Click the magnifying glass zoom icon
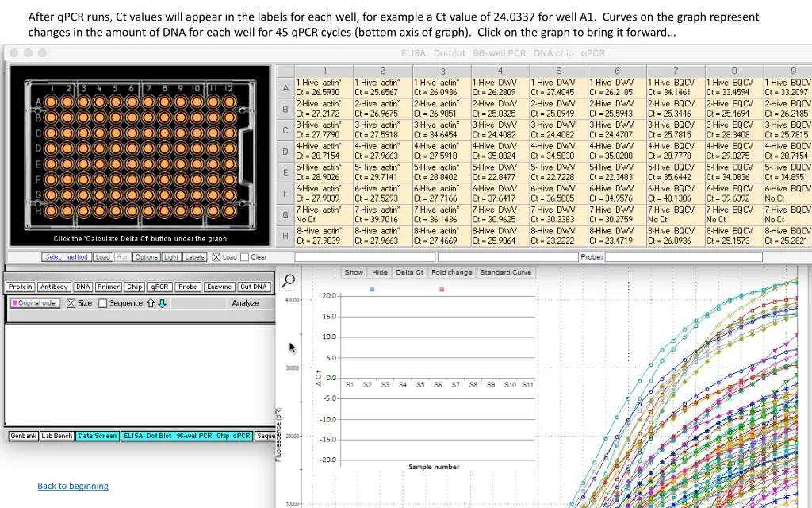This screenshot has height=508, width=812. point(289,280)
